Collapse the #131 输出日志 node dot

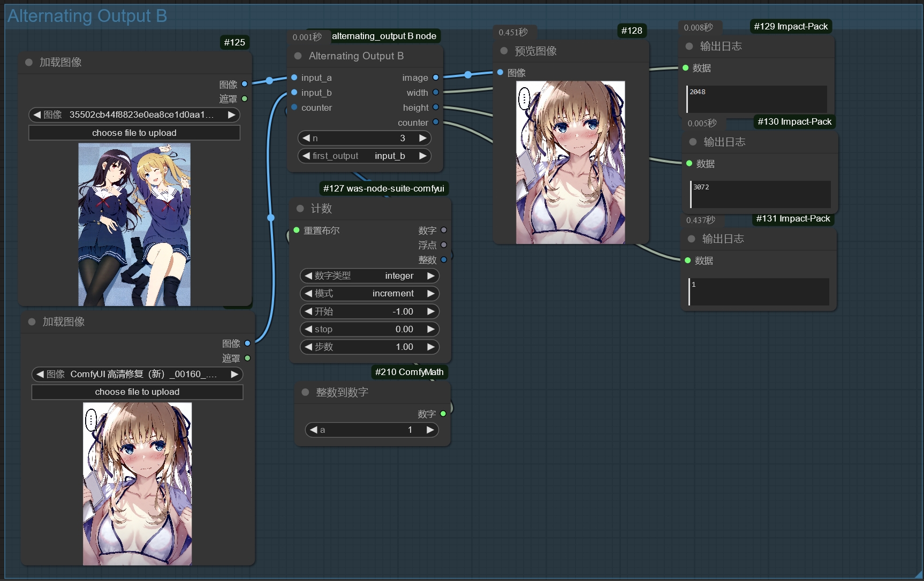tap(692, 239)
